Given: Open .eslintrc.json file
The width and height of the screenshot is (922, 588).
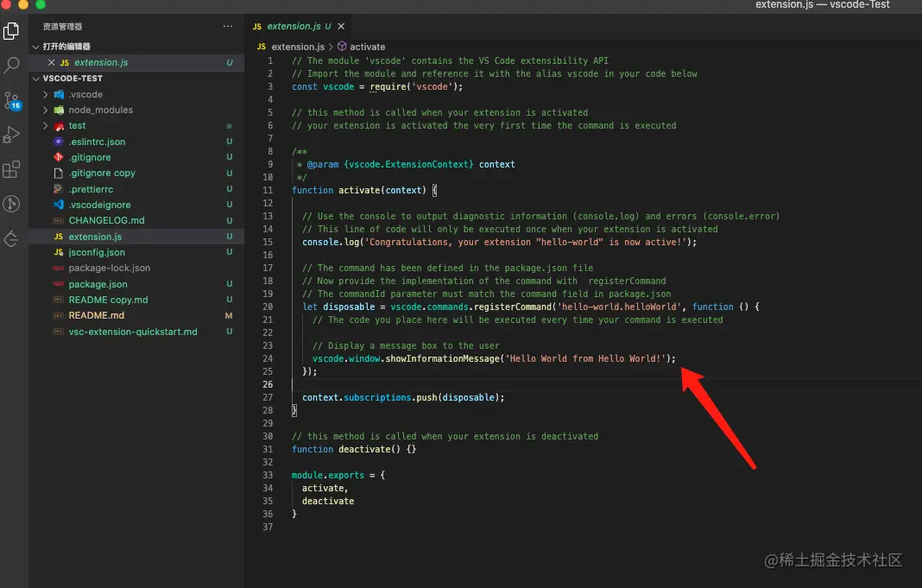Looking at the screenshot, I should click(x=136, y=142).
